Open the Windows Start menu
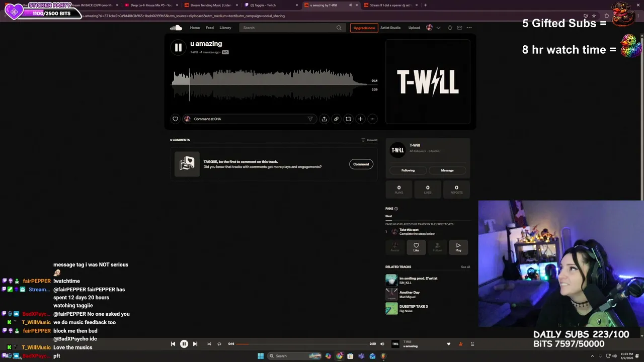Viewport: 644px width, 362px height. 261,356
